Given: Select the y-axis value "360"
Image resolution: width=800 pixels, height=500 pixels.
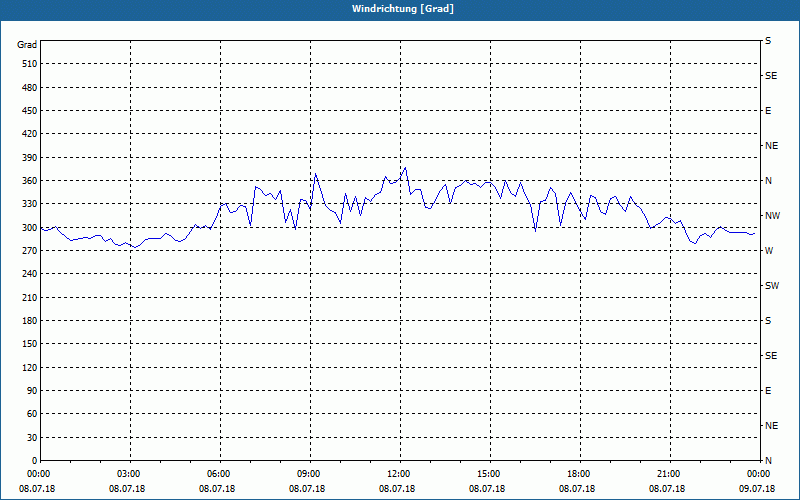Looking at the screenshot, I should (30, 181).
